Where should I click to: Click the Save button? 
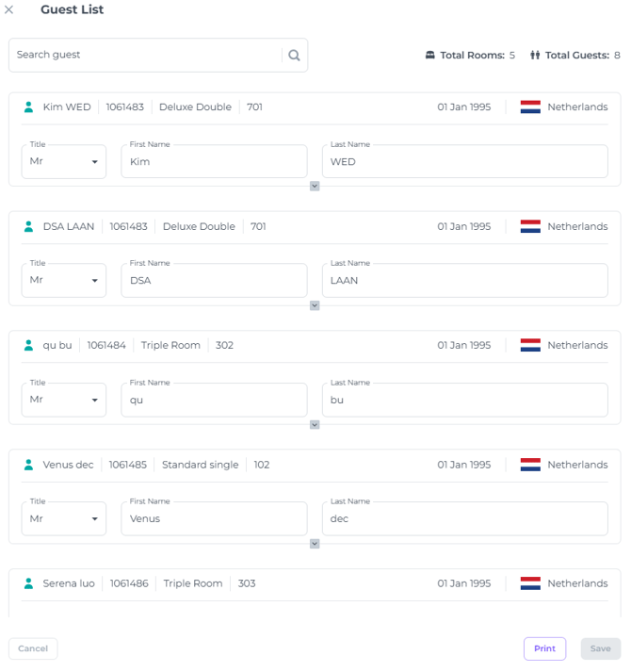point(600,648)
